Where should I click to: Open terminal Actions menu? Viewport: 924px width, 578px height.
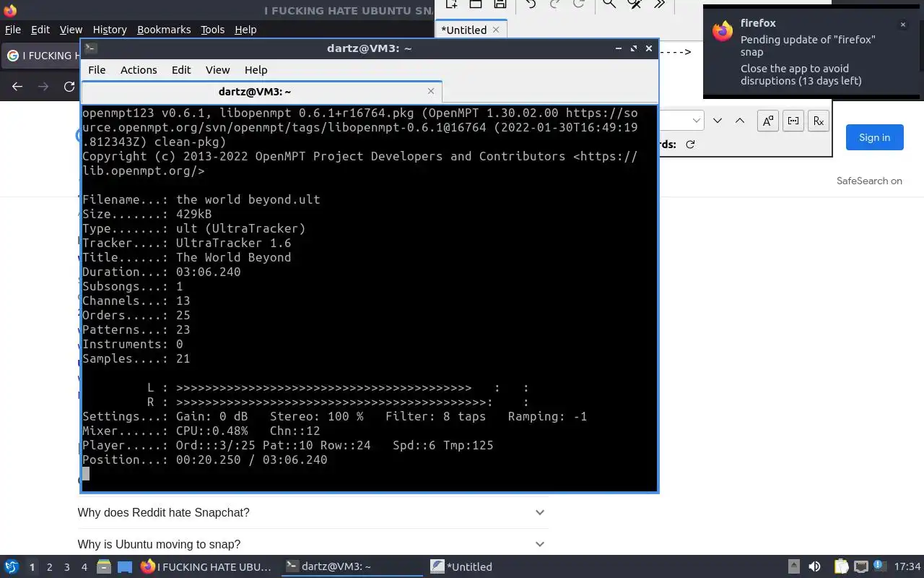(x=139, y=70)
